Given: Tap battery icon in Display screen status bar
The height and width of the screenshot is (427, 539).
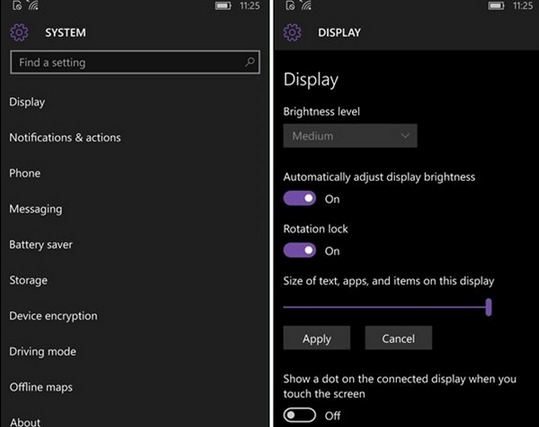Looking at the screenshot, I should [496, 6].
